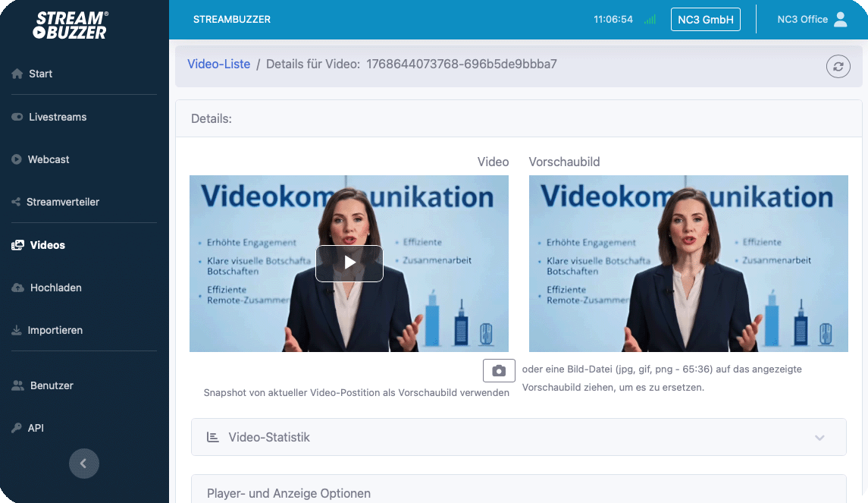This screenshot has height=503, width=868.
Task: Click the StreamBuzzer logo
Action: click(71, 25)
